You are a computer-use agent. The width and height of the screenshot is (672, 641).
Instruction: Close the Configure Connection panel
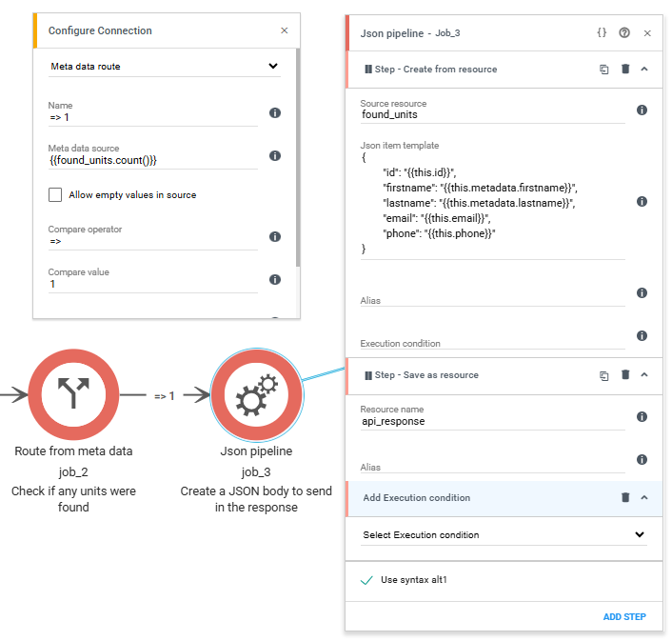click(285, 30)
